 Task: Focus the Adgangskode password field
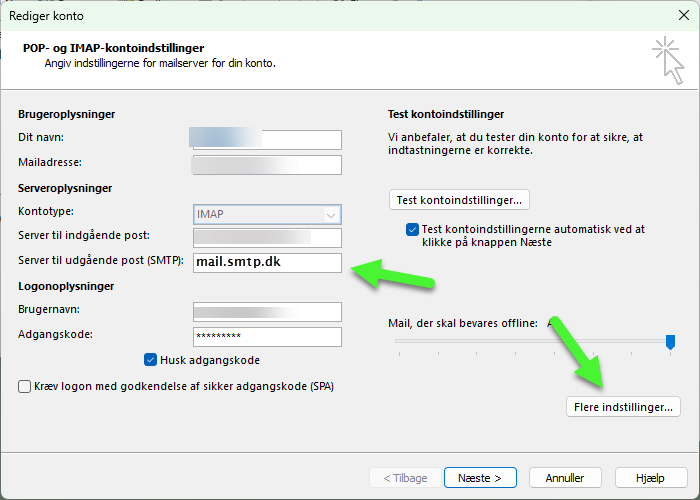[x=267, y=337]
